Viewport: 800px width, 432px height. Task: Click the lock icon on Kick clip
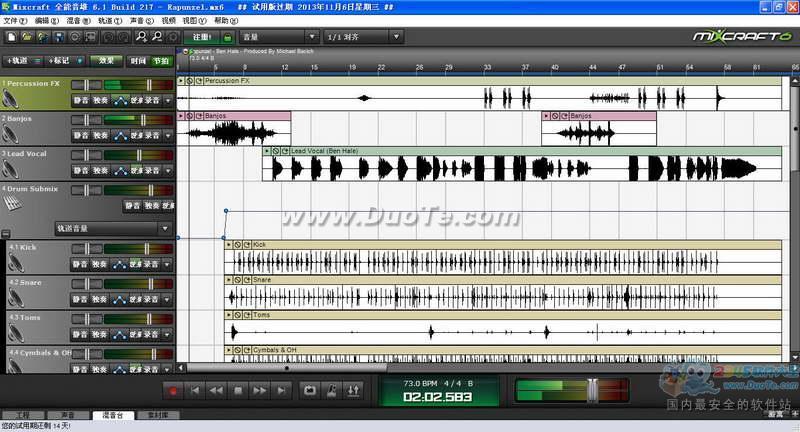[x=237, y=245]
